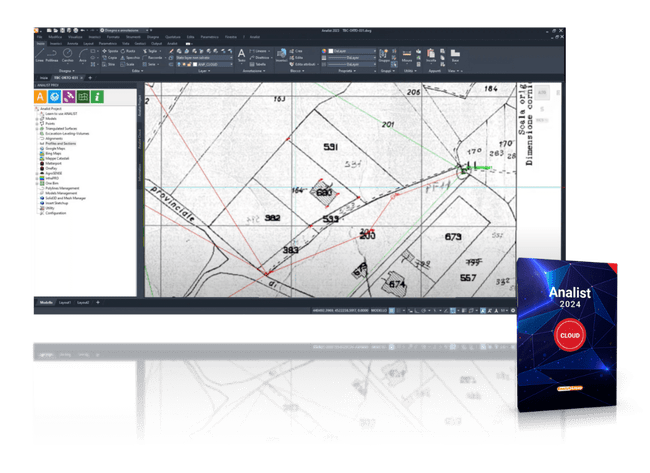
Task: Select the Arco arc tool
Action: click(83, 55)
